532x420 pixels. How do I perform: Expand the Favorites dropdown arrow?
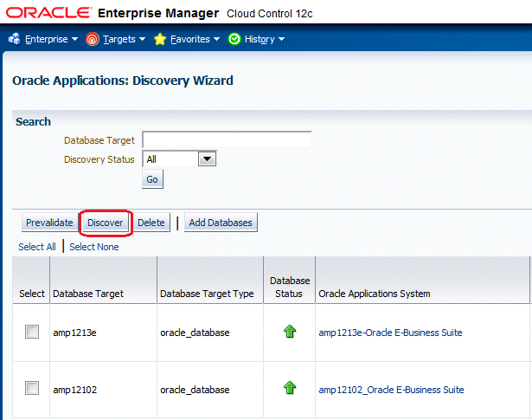(216, 39)
